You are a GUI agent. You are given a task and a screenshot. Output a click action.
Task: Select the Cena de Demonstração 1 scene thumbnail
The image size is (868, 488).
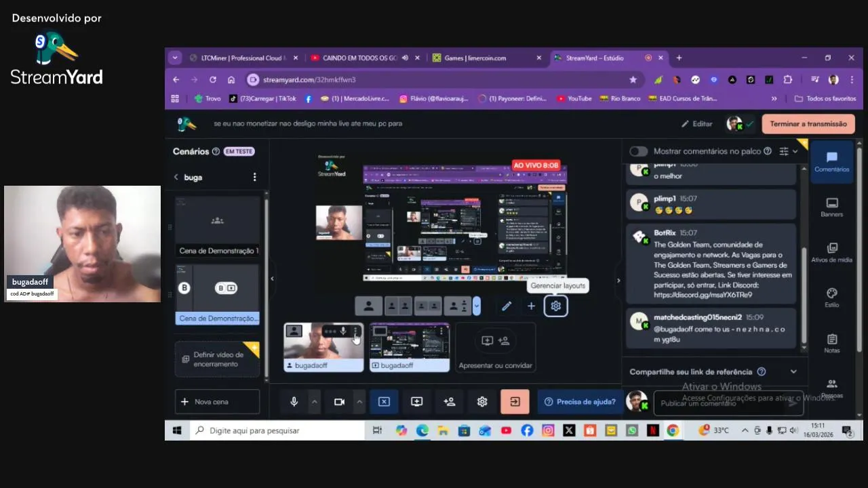(217, 227)
